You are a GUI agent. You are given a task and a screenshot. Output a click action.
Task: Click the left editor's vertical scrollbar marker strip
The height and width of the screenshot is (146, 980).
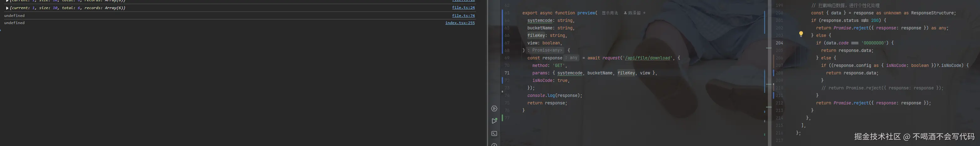pyautogui.click(x=764, y=73)
